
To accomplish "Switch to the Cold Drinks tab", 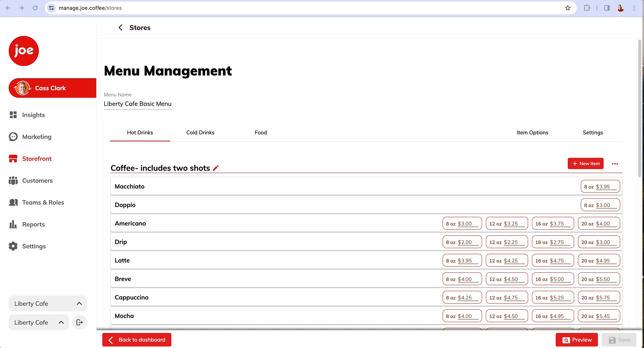I will pos(200,132).
